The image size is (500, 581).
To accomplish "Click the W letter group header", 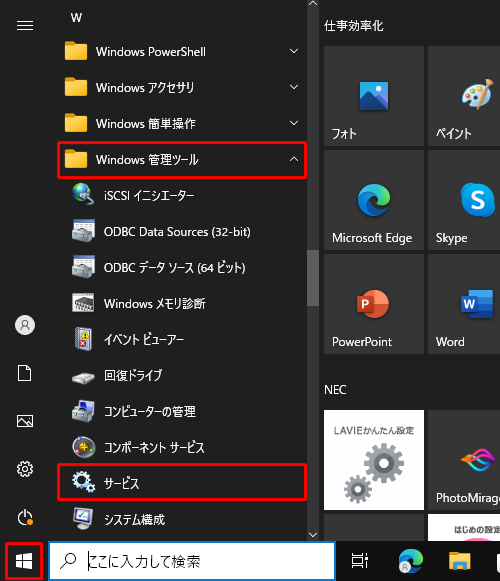I will pos(76,17).
